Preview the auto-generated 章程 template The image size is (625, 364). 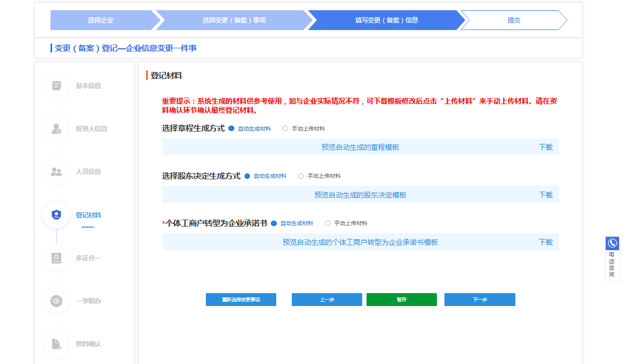pyautogui.click(x=360, y=147)
